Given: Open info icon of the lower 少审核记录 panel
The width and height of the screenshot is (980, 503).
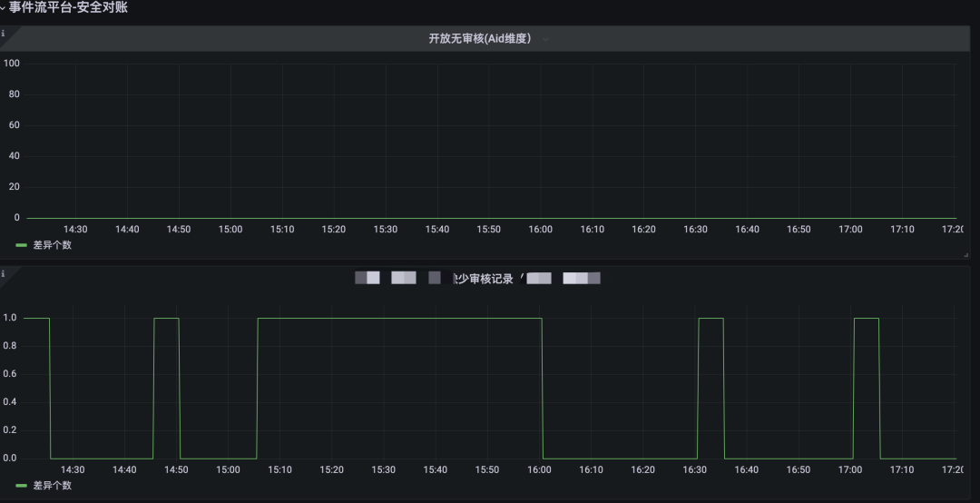Looking at the screenshot, I should tap(3, 273).
